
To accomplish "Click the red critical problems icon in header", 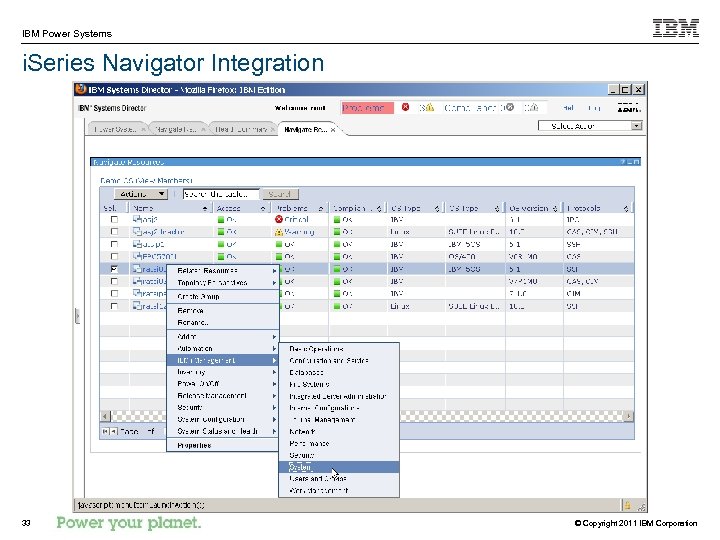I will 405,107.
